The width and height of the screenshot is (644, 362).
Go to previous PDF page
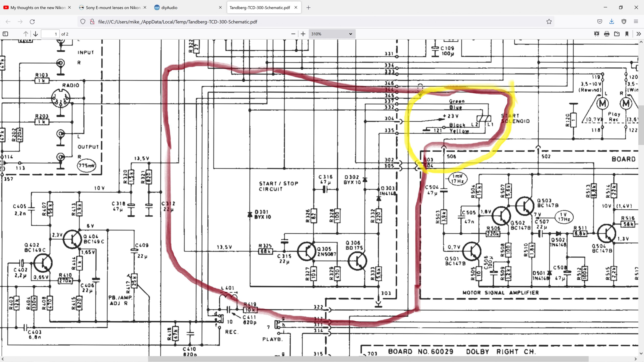coord(25,34)
